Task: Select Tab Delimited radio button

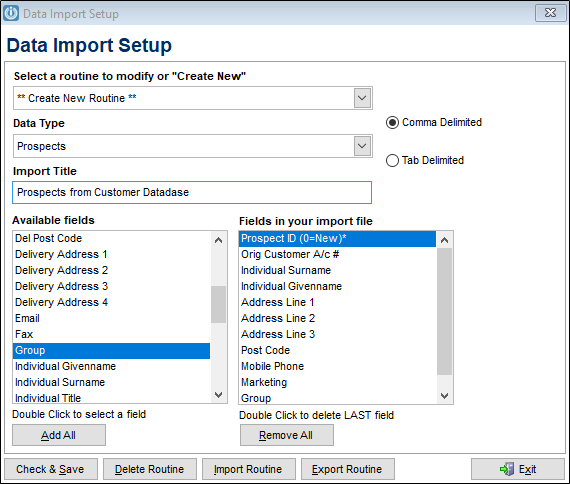Action: (x=392, y=160)
